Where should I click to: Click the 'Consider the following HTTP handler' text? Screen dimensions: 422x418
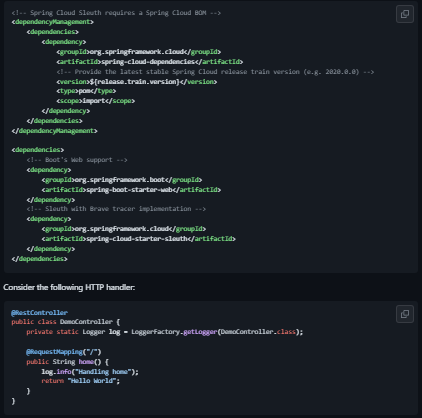tap(69, 287)
